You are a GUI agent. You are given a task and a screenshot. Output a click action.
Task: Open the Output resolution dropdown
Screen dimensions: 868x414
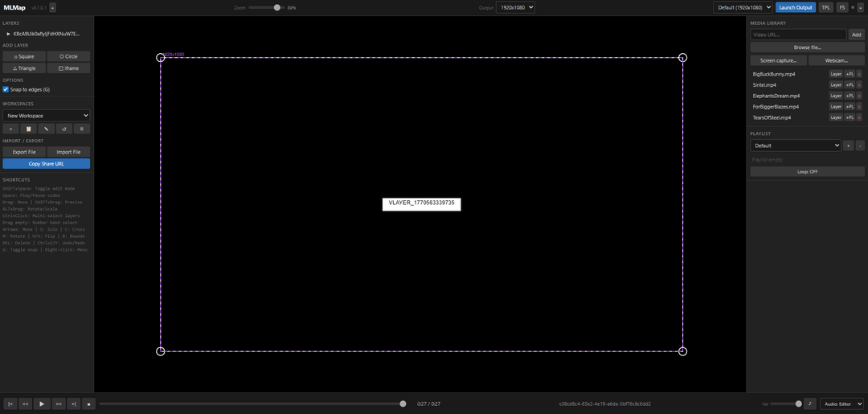click(515, 8)
